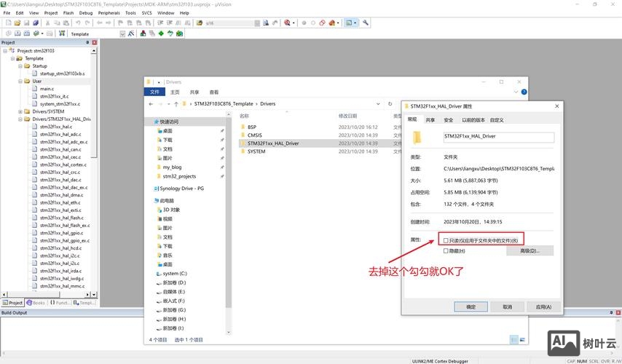Screen dimensions: 622x364
Task: Open the Configuration wrench icon
Action: click(366, 23)
